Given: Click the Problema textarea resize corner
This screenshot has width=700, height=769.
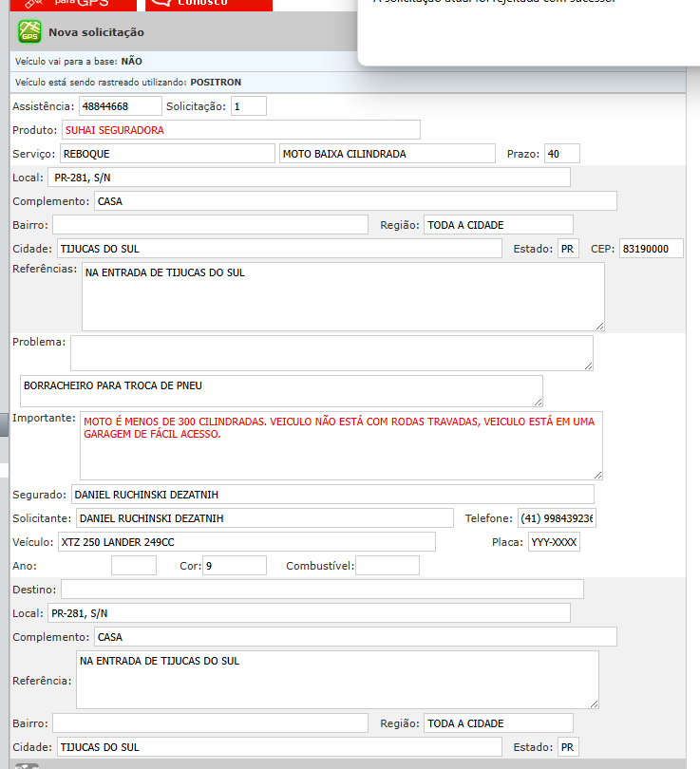Looking at the screenshot, I should click(589, 366).
